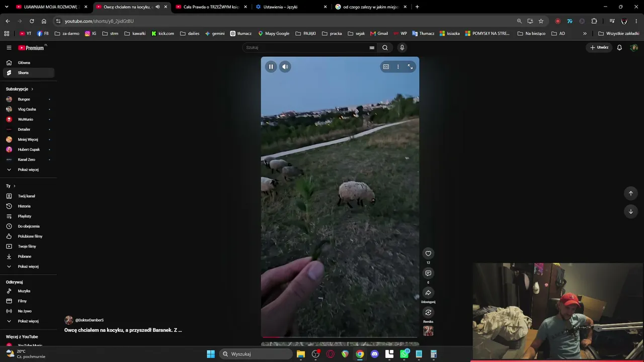Open the Kanał Zero subscription channel

(29, 159)
